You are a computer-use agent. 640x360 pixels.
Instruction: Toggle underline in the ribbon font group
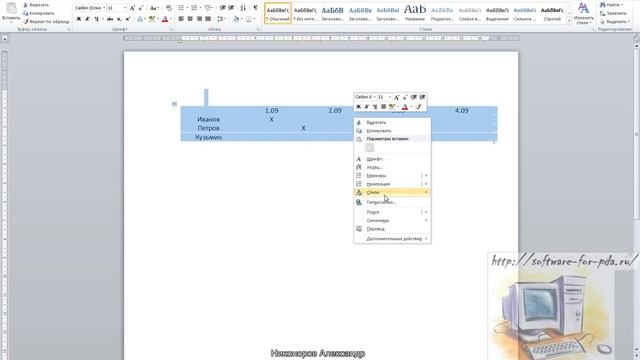click(97, 19)
